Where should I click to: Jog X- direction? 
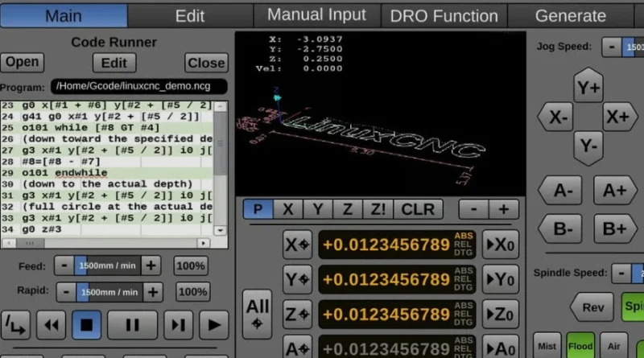[x=555, y=117]
